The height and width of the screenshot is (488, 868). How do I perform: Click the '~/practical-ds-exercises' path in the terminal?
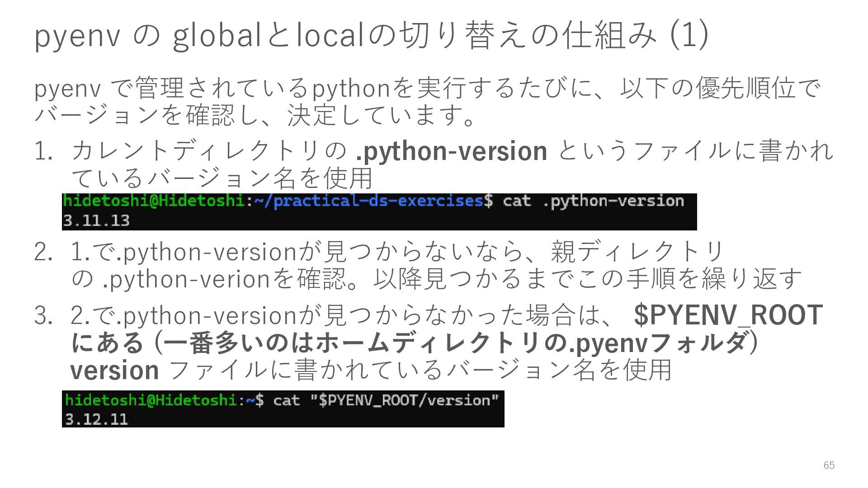point(369,201)
